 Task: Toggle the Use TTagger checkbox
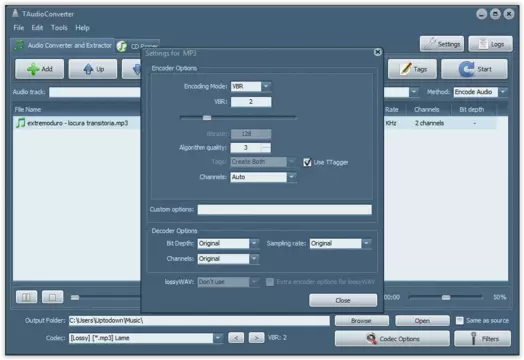click(x=307, y=162)
